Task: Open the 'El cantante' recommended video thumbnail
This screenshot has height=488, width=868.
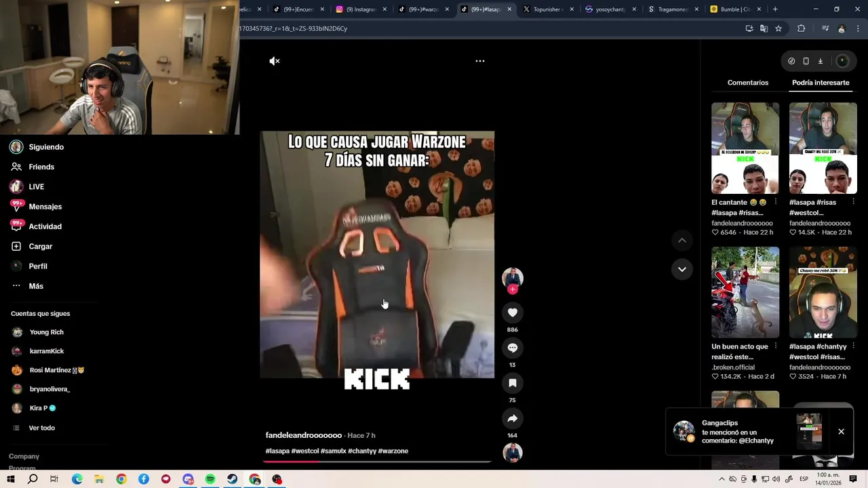Action: (x=745, y=148)
